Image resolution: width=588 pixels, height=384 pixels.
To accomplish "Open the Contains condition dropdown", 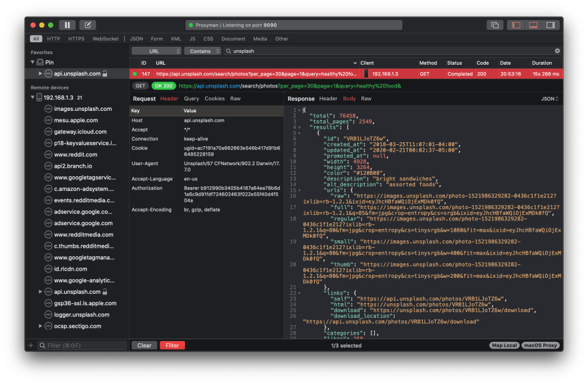I will pyautogui.click(x=202, y=51).
